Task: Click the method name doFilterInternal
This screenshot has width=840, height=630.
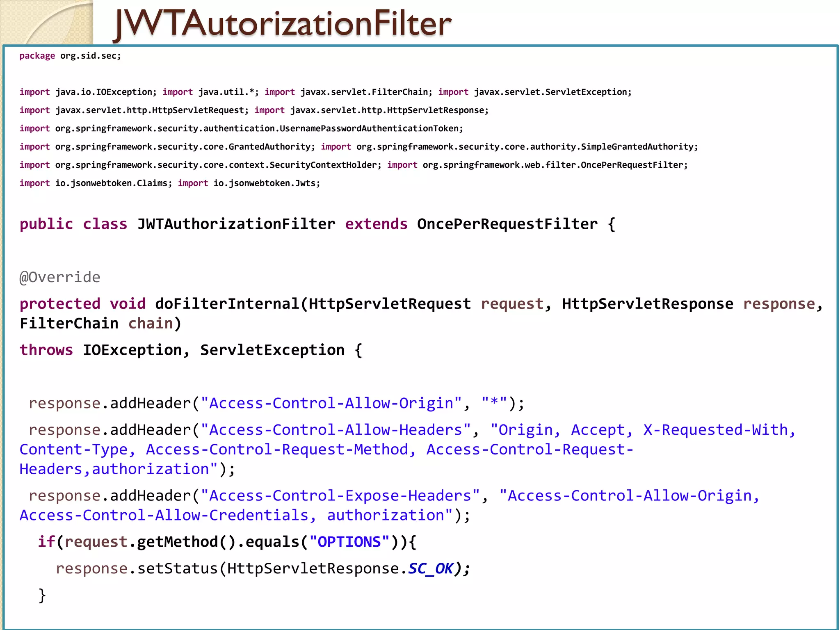Action: (x=227, y=304)
